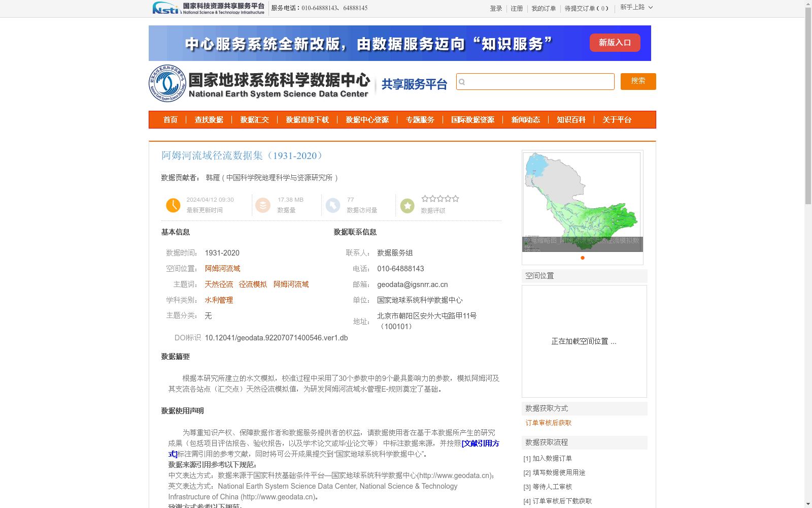Open the 文献引用方式 link
The image size is (812, 508).
480,443
